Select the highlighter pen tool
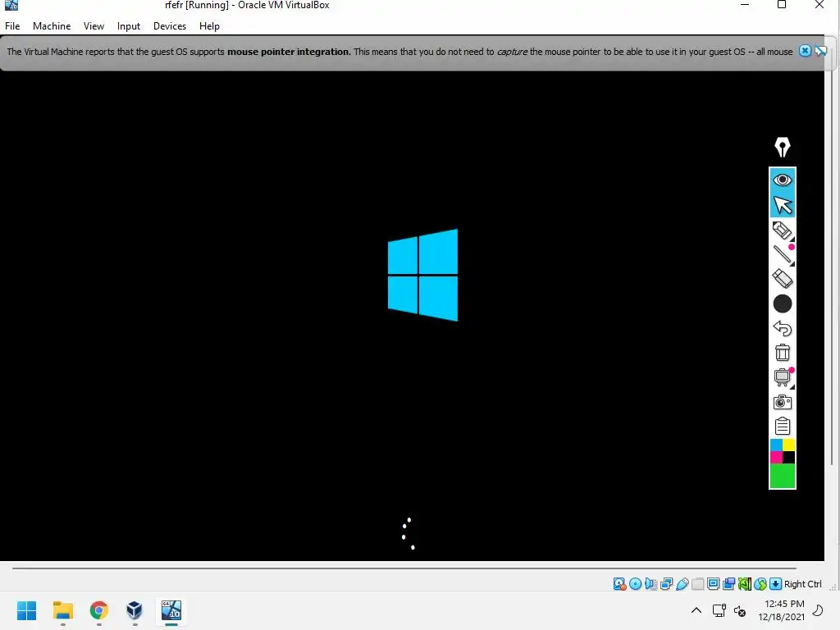This screenshot has width=840, height=630. tap(782, 231)
